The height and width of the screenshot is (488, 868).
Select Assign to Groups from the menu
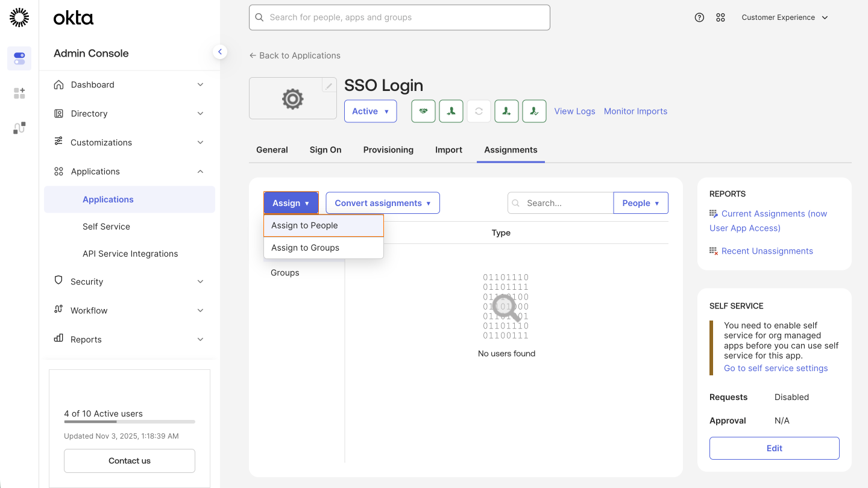click(x=306, y=248)
